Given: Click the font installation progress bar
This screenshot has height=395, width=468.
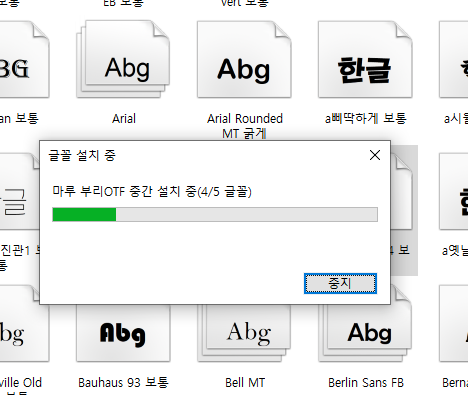Looking at the screenshot, I should tap(215, 214).
